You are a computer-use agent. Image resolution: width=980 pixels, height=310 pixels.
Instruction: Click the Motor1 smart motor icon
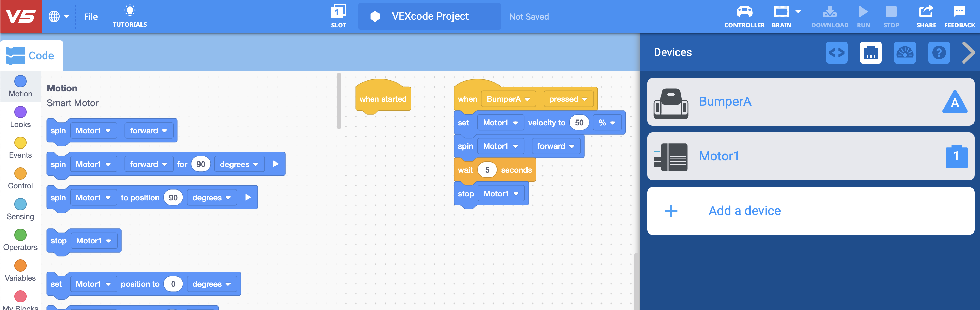tap(671, 157)
